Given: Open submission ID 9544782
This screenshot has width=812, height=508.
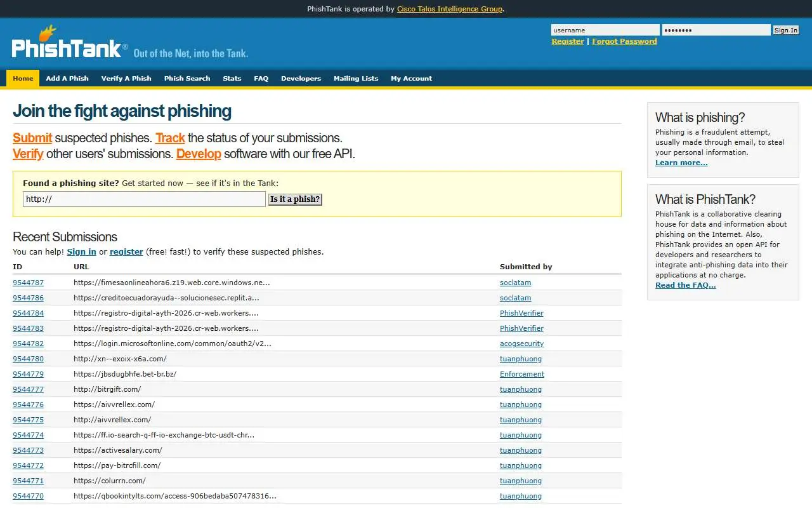Looking at the screenshot, I should click(x=28, y=344).
